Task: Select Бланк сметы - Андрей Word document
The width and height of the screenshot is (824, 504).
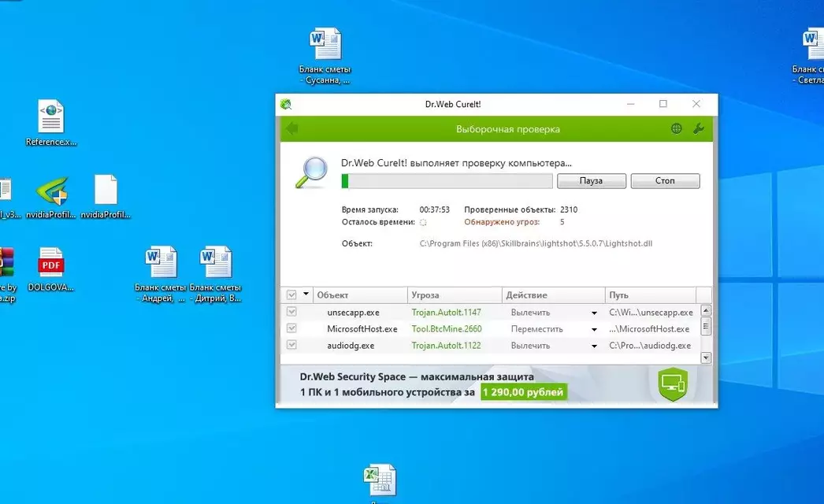Action: click(160, 274)
